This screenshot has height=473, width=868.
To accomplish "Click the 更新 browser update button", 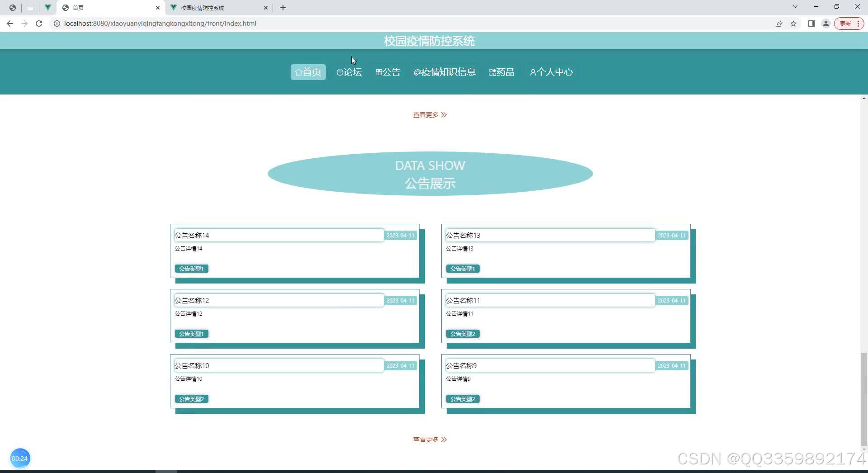I will [849, 24].
